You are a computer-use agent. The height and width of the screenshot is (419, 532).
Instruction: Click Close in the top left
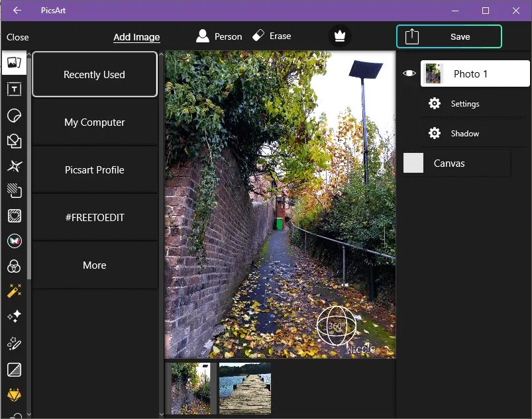(18, 37)
